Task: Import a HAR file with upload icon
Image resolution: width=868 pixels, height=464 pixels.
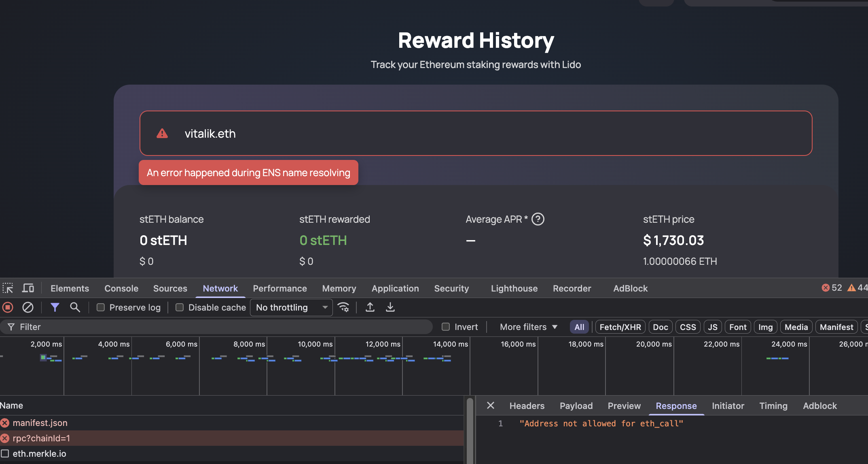Action: coord(370,307)
